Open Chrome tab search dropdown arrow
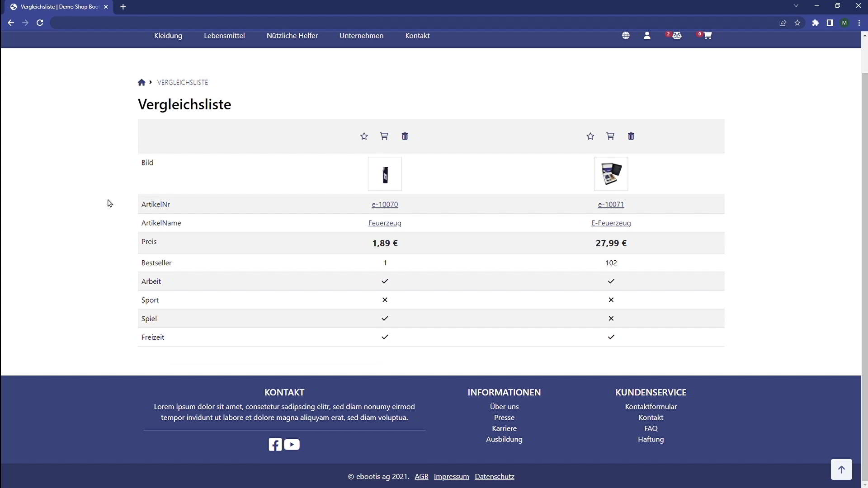868x488 pixels. click(796, 6)
